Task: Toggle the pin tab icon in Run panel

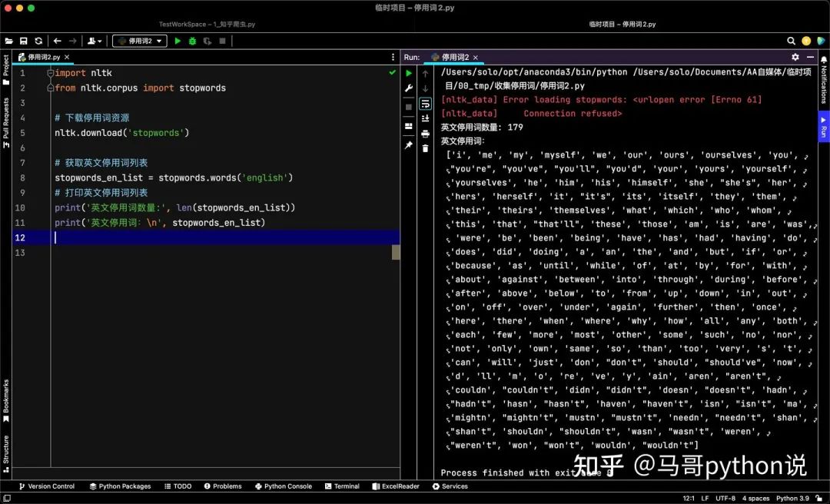Action: (409, 144)
